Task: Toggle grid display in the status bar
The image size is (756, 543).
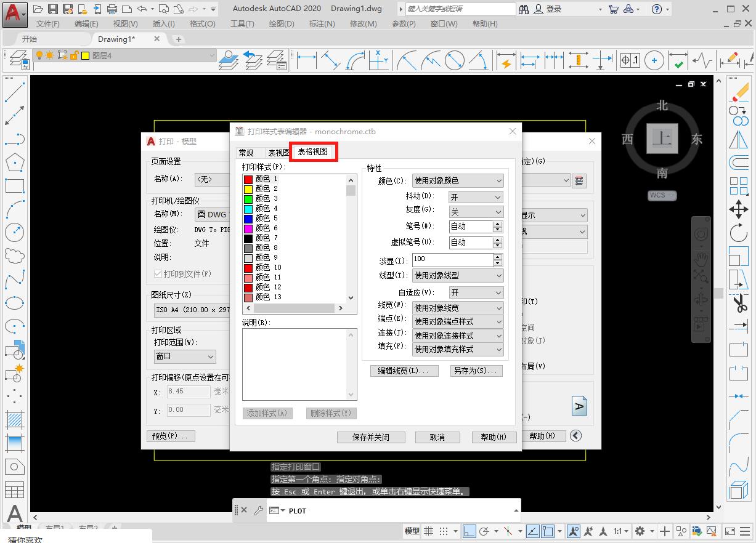Action: pos(429,531)
